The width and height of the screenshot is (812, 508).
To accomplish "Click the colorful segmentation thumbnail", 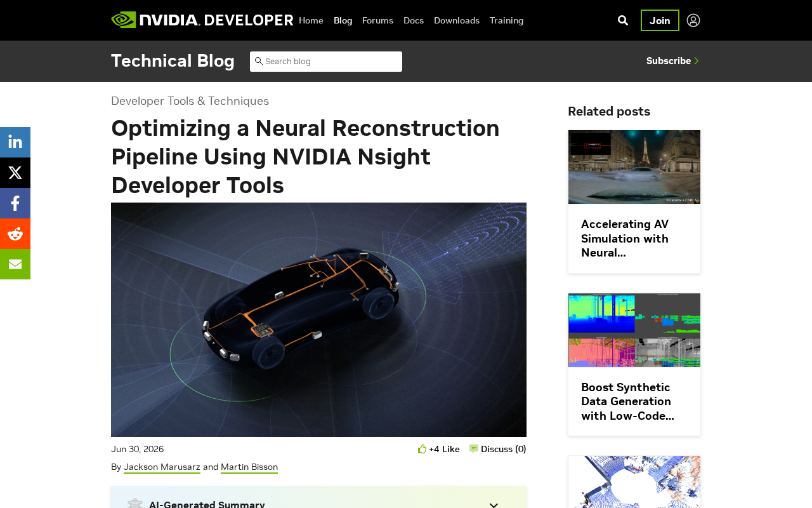I will click(x=634, y=330).
